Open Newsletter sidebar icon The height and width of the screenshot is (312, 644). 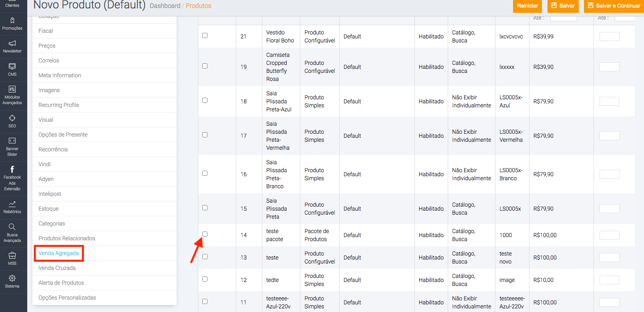pyautogui.click(x=12, y=43)
